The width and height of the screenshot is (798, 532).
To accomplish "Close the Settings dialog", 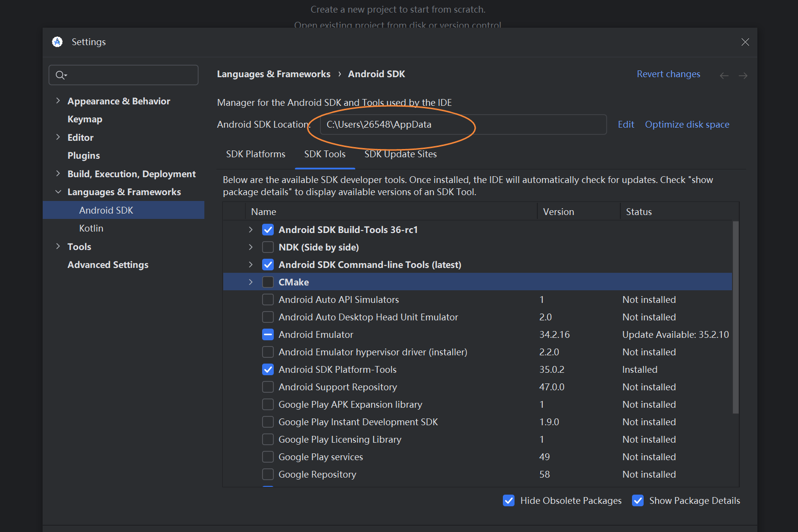I will tap(745, 42).
